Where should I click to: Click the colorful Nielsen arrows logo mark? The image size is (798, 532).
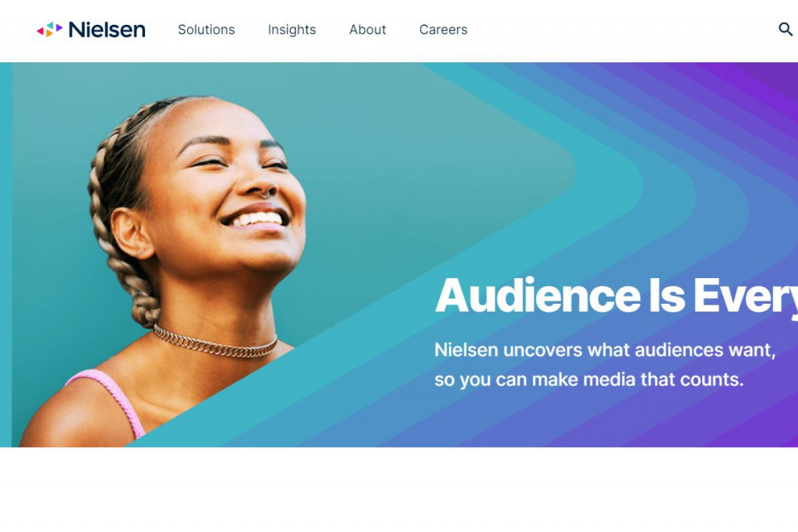click(49, 30)
